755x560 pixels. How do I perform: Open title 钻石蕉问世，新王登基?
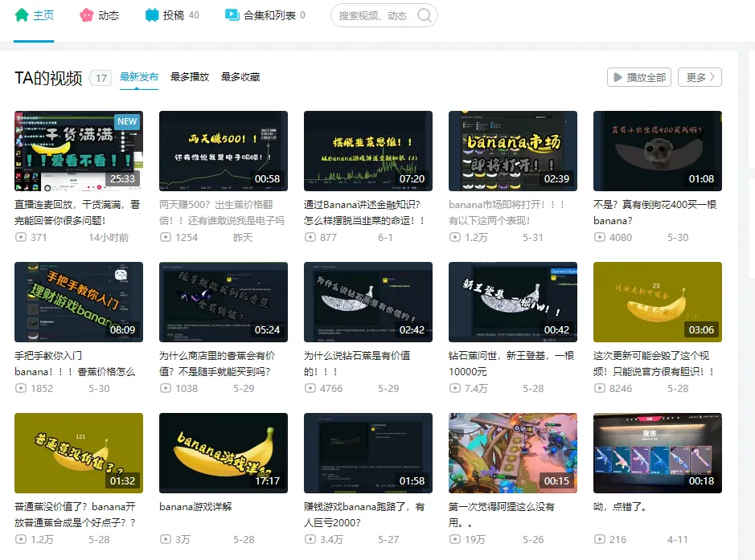coord(511,364)
